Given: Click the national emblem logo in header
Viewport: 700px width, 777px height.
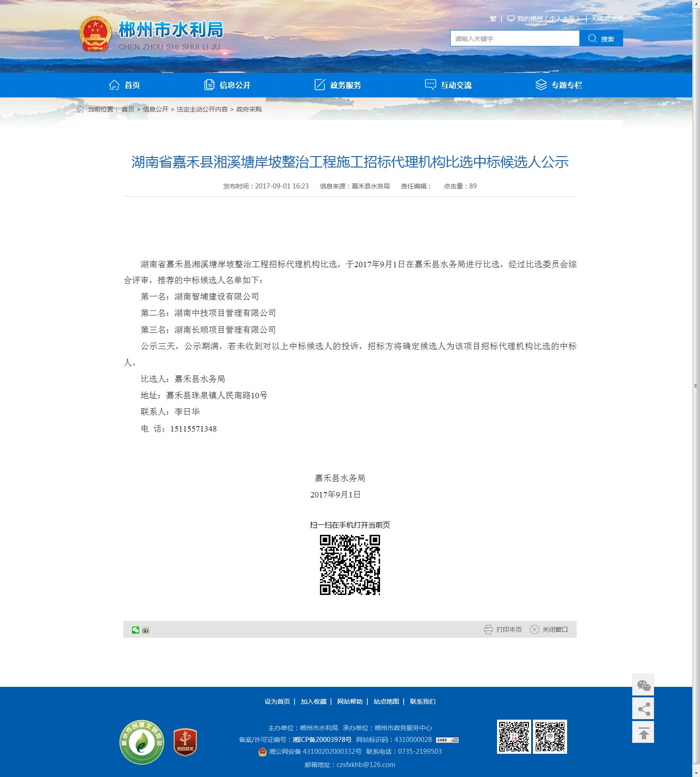Looking at the screenshot, I should (x=95, y=35).
